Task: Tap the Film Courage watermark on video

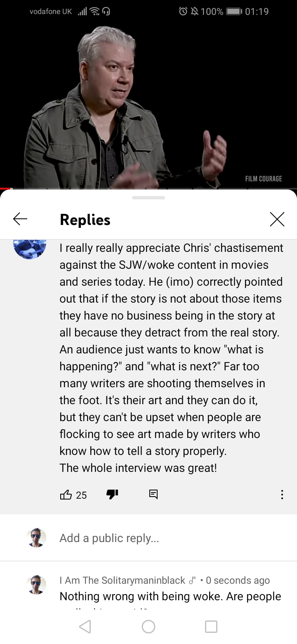Action: click(264, 178)
